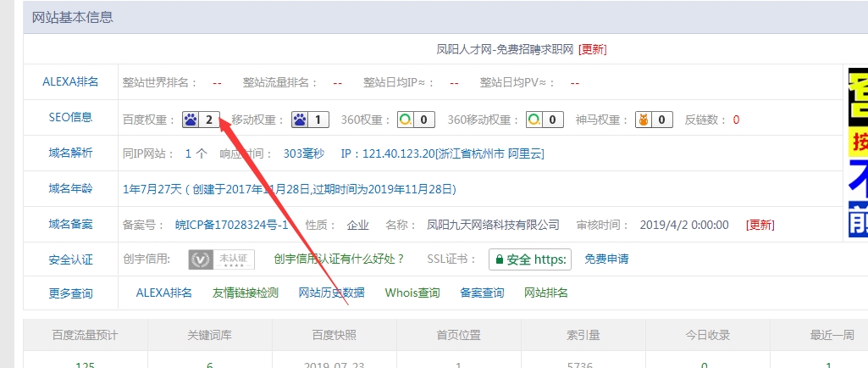Open the 友情链接检测 link
This screenshot has height=368, width=868.
click(x=246, y=293)
